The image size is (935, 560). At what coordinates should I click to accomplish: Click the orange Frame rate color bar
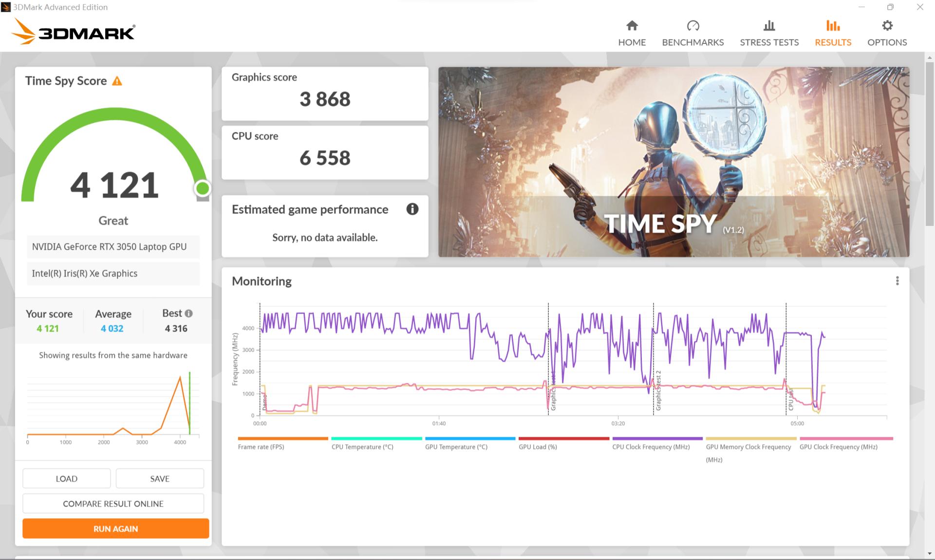pos(283,438)
